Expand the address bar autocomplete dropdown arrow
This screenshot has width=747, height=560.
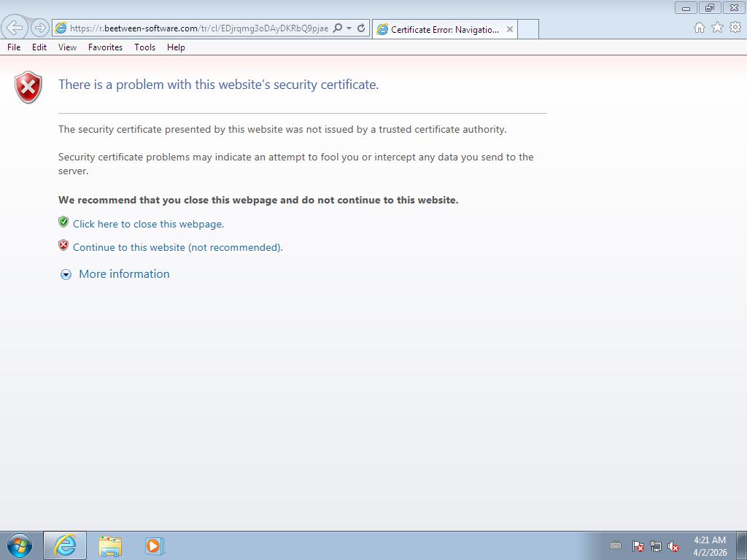pos(349,28)
